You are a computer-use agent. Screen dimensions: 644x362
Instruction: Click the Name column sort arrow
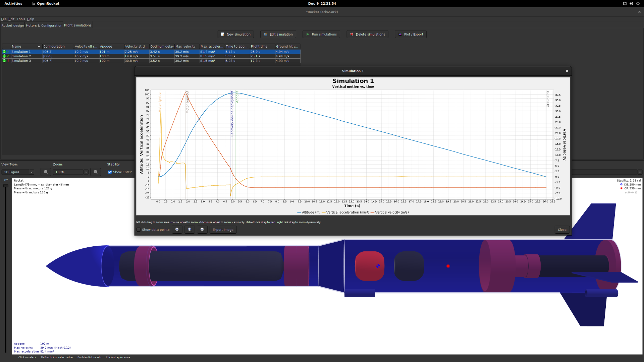pyautogui.click(x=39, y=47)
